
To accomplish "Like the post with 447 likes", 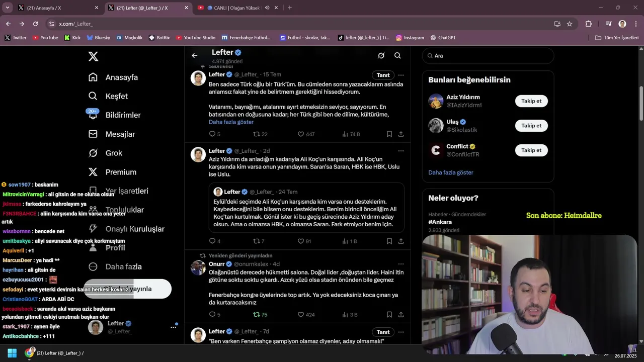I will pyautogui.click(x=306, y=134).
